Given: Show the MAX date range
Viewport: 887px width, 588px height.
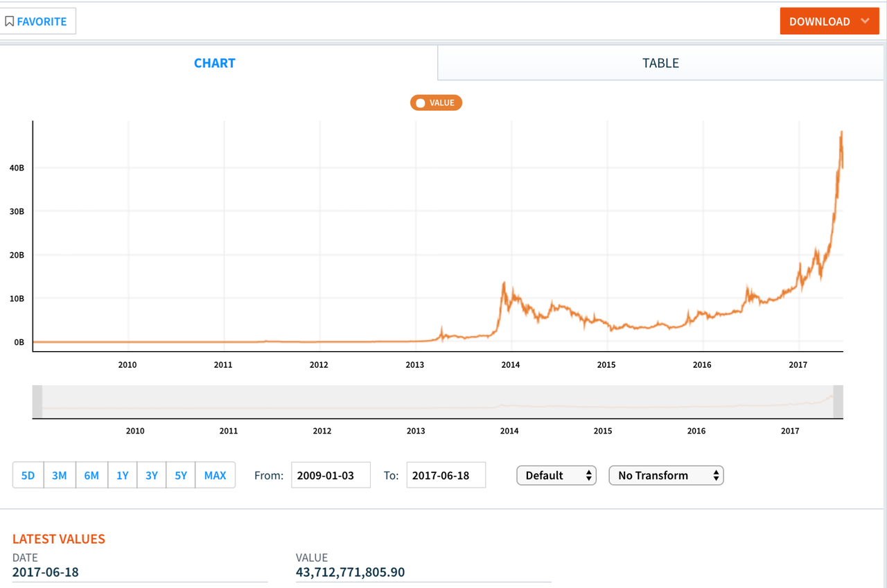Looking at the screenshot, I should (215, 475).
